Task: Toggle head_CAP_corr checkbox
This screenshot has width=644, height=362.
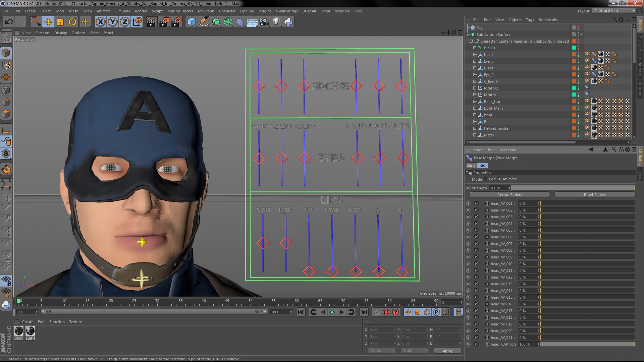Action: 476,344
